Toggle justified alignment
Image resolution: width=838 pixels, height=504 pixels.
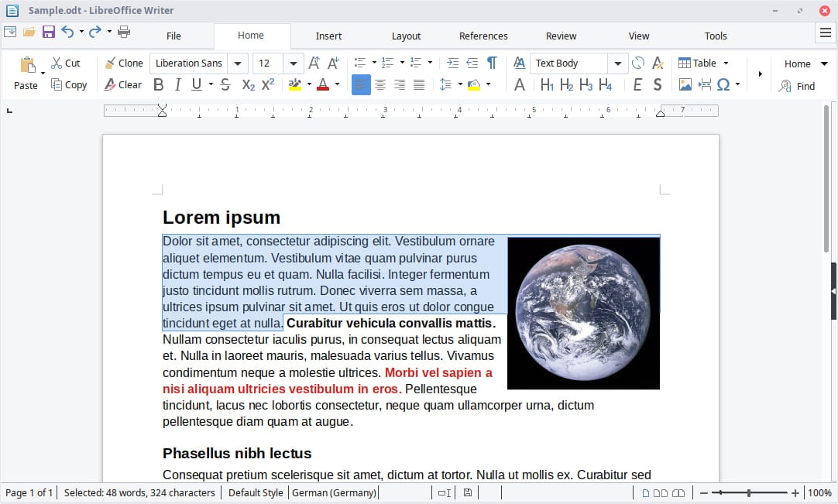click(420, 84)
